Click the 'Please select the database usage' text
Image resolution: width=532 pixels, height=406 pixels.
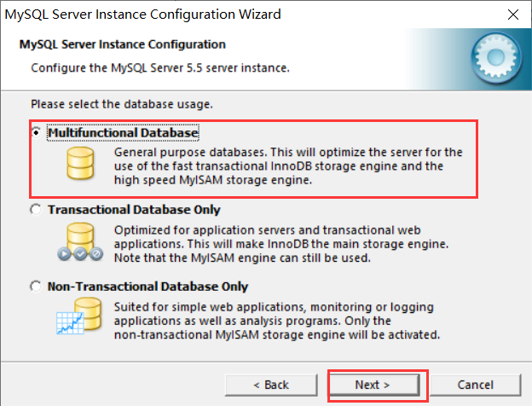(x=121, y=103)
